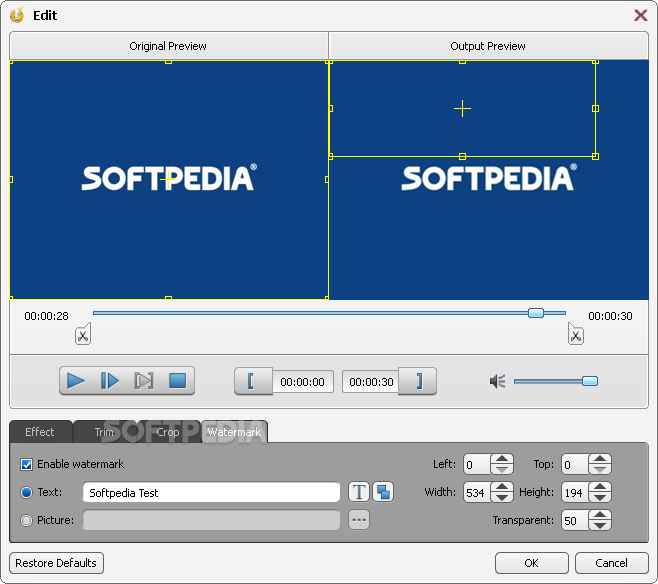Screen dimensions: 658x584
Task: Decrease the Top value with down arrow
Action: click(600, 469)
